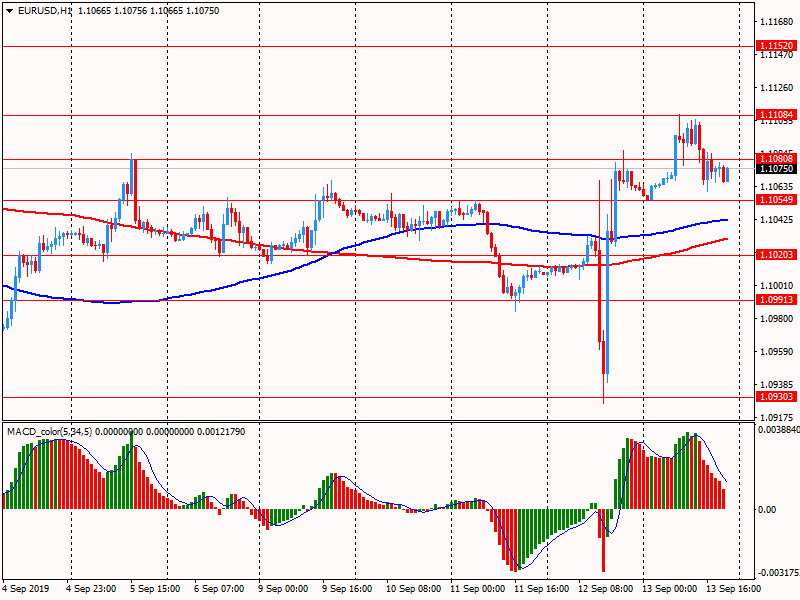Viewport: 800px width, 600px height.
Task: Click the horizontal red line at 1.11520
Action: [x=378, y=46]
